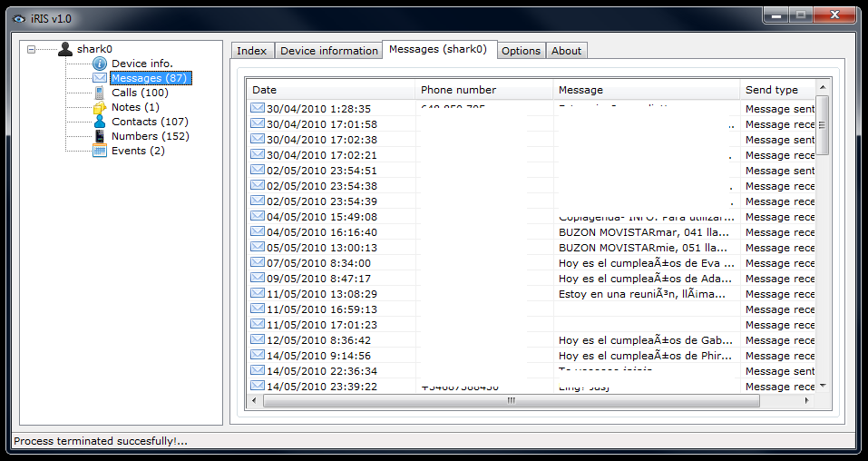The height and width of the screenshot is (461, 868).
Task: Click the Messages (87) envelope icon in tree
Action: click(x=100, y=78)
